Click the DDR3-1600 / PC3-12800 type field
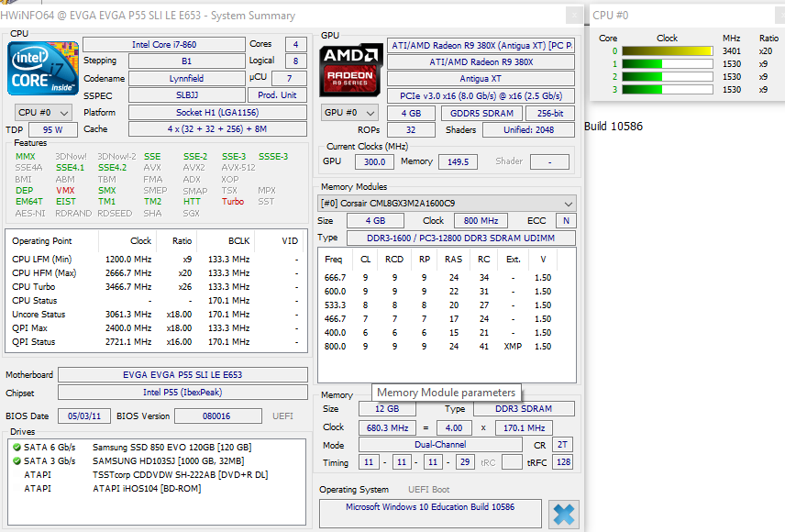Screen dimensions: 785x532 click(460, 238)
